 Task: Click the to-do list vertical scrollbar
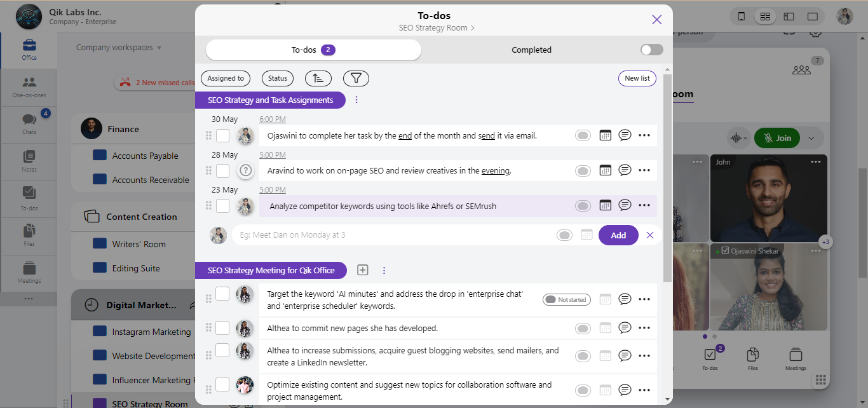[667, 178]
